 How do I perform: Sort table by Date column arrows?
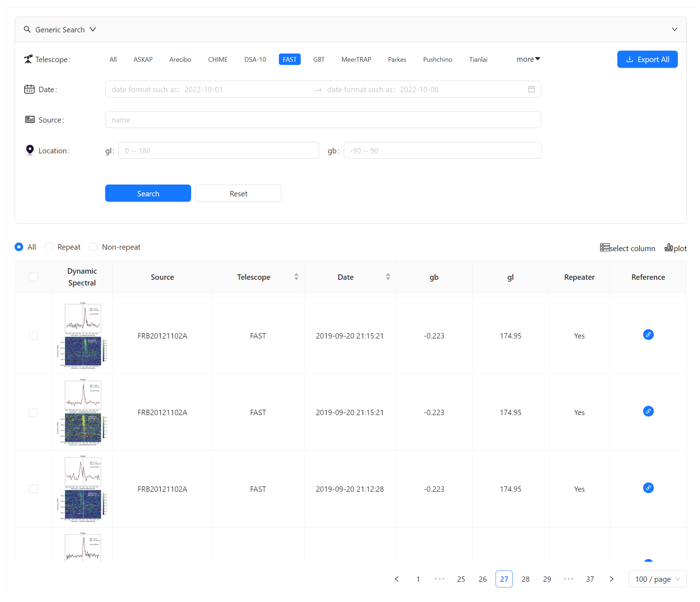[x=387, y=277]
